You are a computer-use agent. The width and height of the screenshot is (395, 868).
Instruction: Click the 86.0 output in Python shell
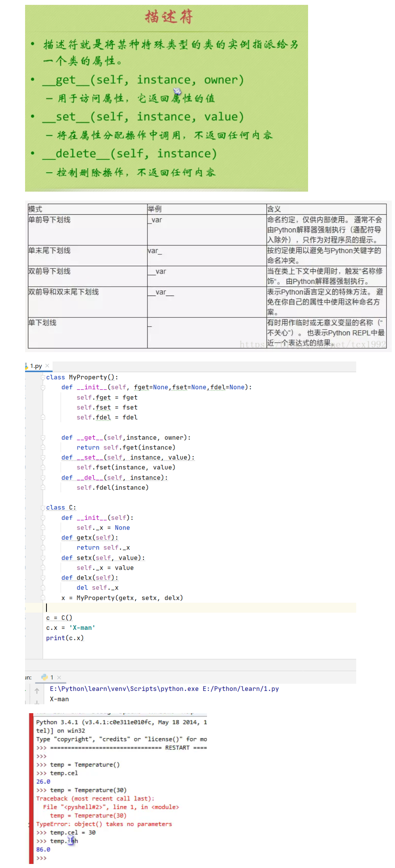click(43, 849)
